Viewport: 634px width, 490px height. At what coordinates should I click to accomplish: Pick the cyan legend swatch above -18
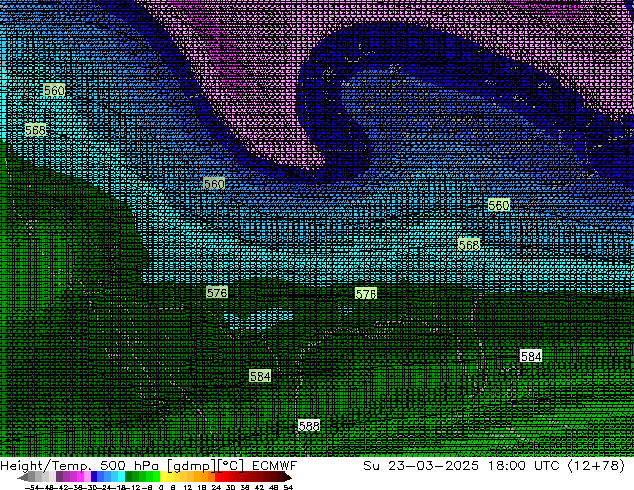(121, 476)
